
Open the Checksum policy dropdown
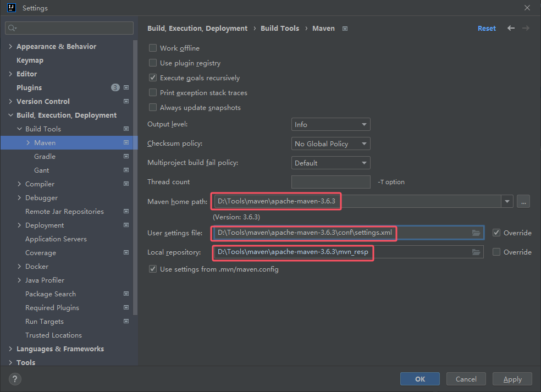click(x=330, y=143)
